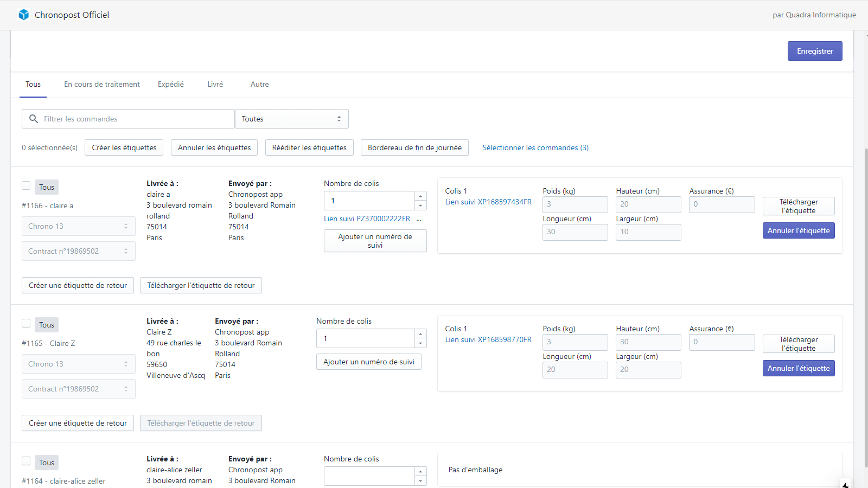Click the Chronopost cube logo icon
Screen dimensions: 868x488
click(x=23, y=15)
